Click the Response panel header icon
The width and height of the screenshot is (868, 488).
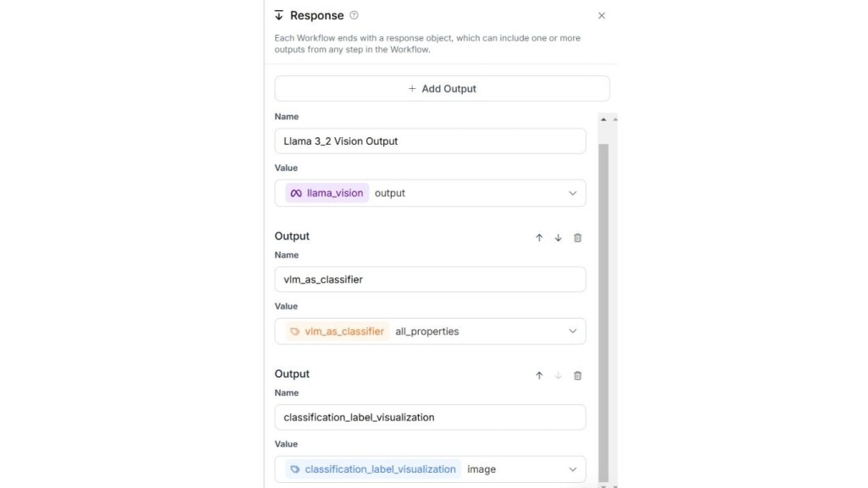(x=279, y=15)
